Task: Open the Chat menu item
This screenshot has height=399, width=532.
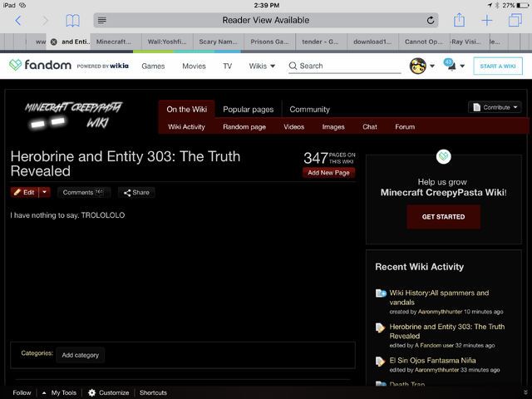Action: [369, 127]
